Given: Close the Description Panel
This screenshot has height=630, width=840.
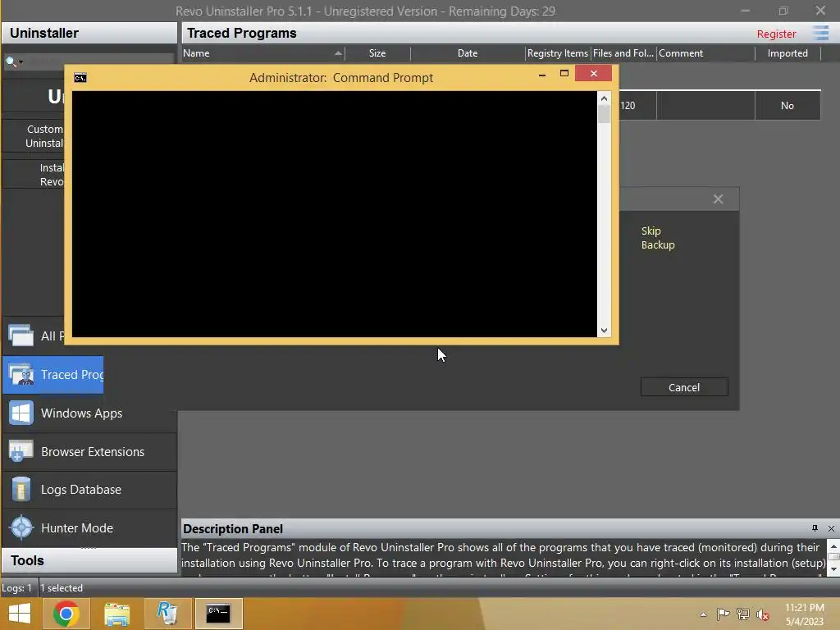Looking at the screenshot, I should click(831, 528).
